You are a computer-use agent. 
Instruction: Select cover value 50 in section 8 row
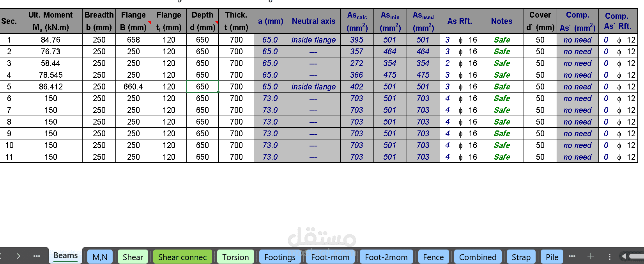pos(540,122)
